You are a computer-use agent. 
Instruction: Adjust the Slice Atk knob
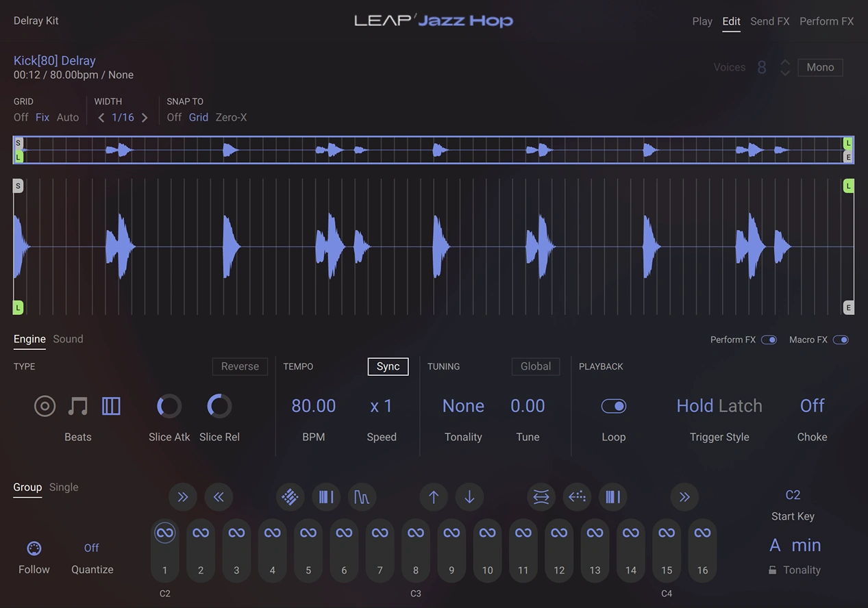(169, 405)
